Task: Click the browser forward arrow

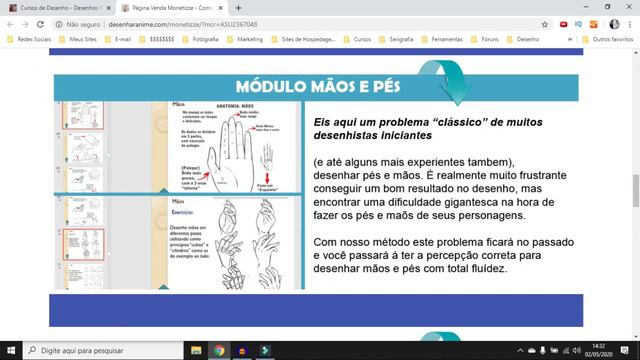Action: (25, 24)
